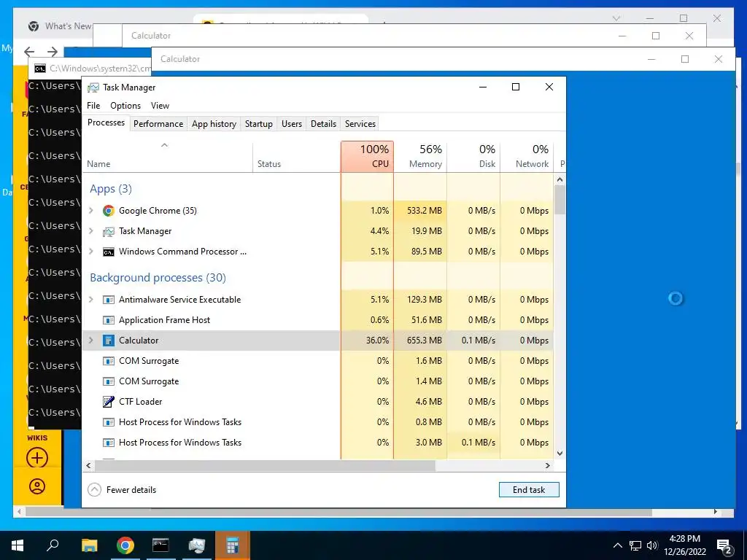This screenshot has height=560, width=747.
Task: Switch to Chrome in the taskbar
Action: (125, 545)
